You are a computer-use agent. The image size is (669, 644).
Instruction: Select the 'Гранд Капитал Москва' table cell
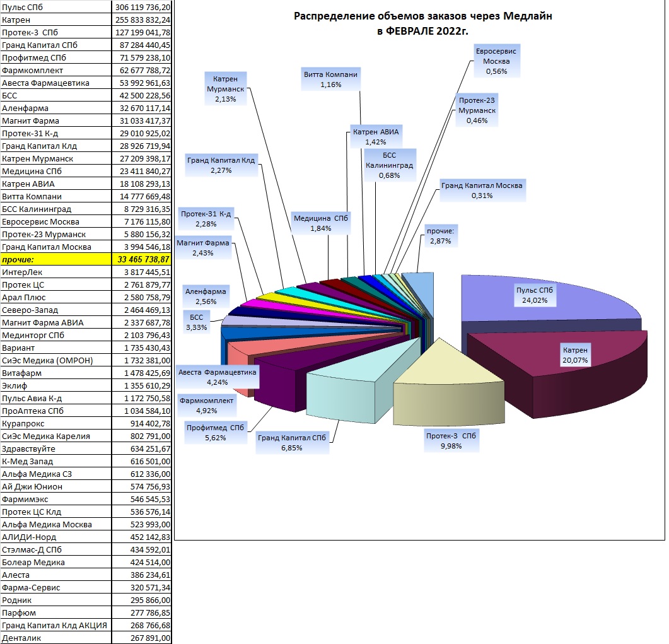click(55, 247)
